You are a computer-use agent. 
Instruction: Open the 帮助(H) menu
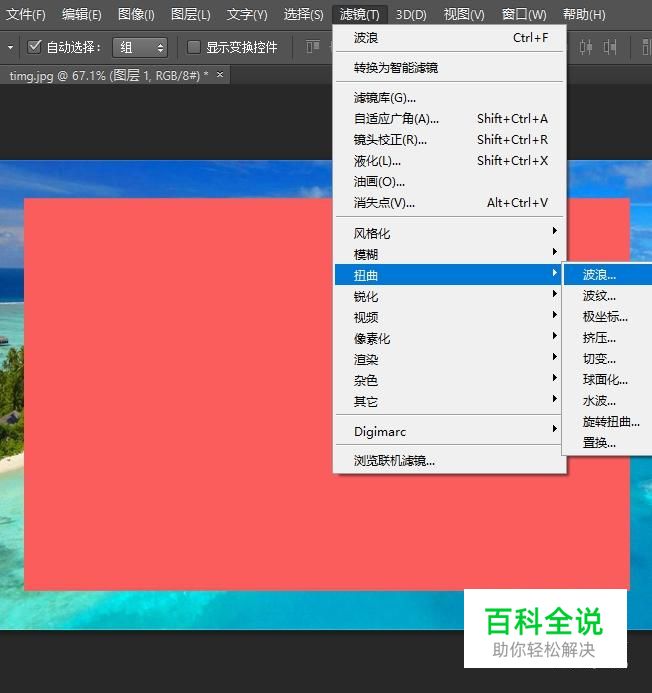pos(584,15)
